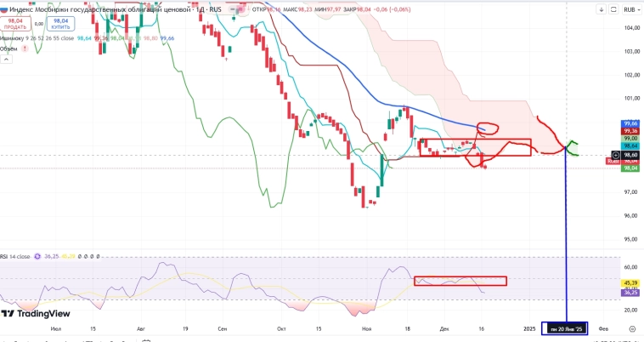Screen dimensions: 644x342
Task: Click the ПРОДАТЬ sell button
Action: click(x=15, y=24)
